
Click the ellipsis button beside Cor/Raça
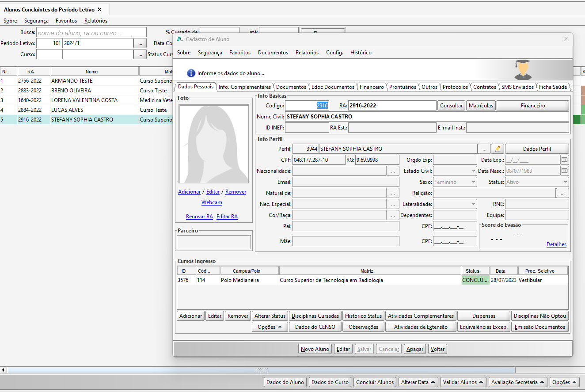point(392,215)
